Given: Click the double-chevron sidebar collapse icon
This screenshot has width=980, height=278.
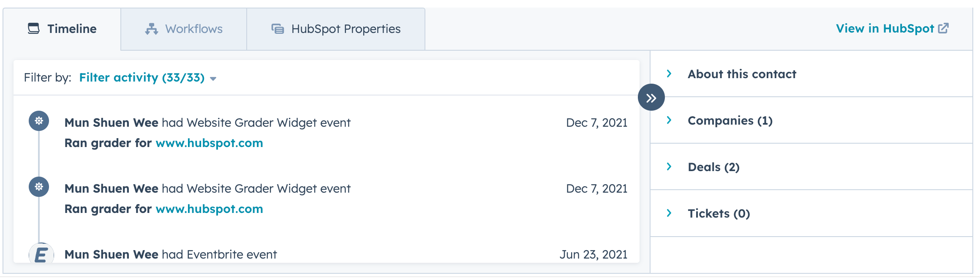Looking at the screenshot, I should pos(651,97).
